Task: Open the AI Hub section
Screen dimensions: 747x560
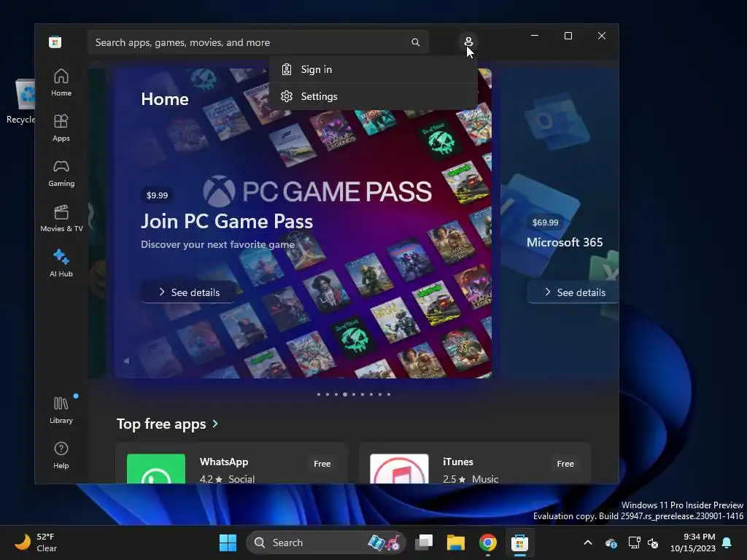Action: click(x=61, y=263)
